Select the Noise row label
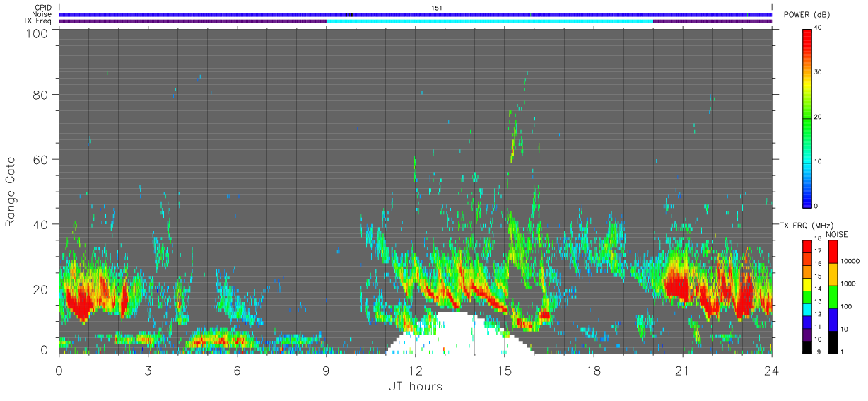Viewport: 868px width, 401px height. (42, 14)
